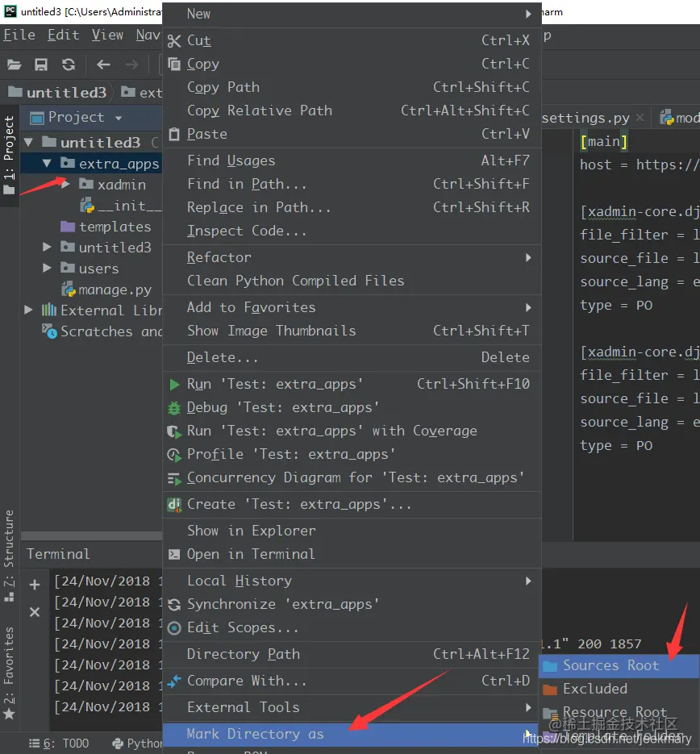700x754 pixels.
Task: Click the Profile icon
Action: [174, 455]
